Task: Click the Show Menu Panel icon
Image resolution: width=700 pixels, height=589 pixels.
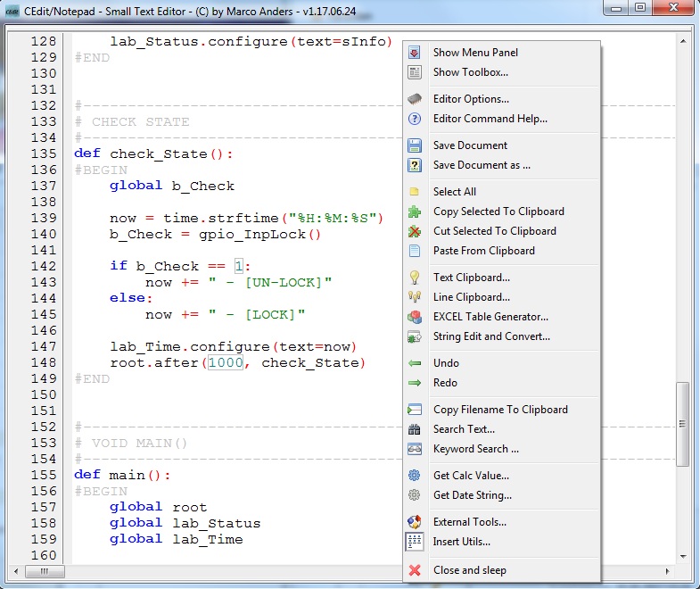Action: click(x=415, y=53)
